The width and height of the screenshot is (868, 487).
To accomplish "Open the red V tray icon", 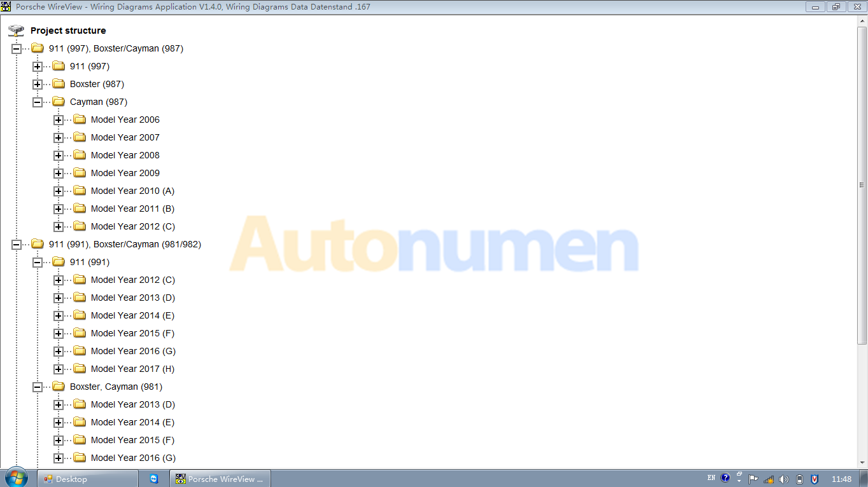I will 815,479.
